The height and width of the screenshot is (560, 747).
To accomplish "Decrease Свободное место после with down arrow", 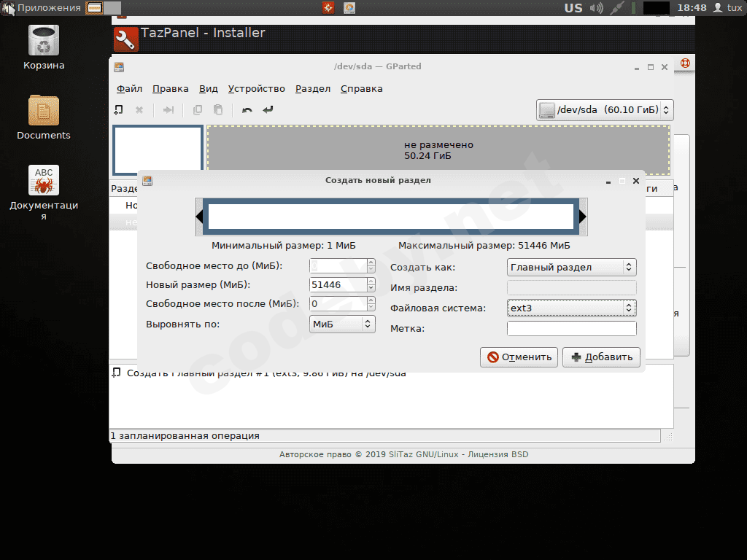I will tap(371, 308).
